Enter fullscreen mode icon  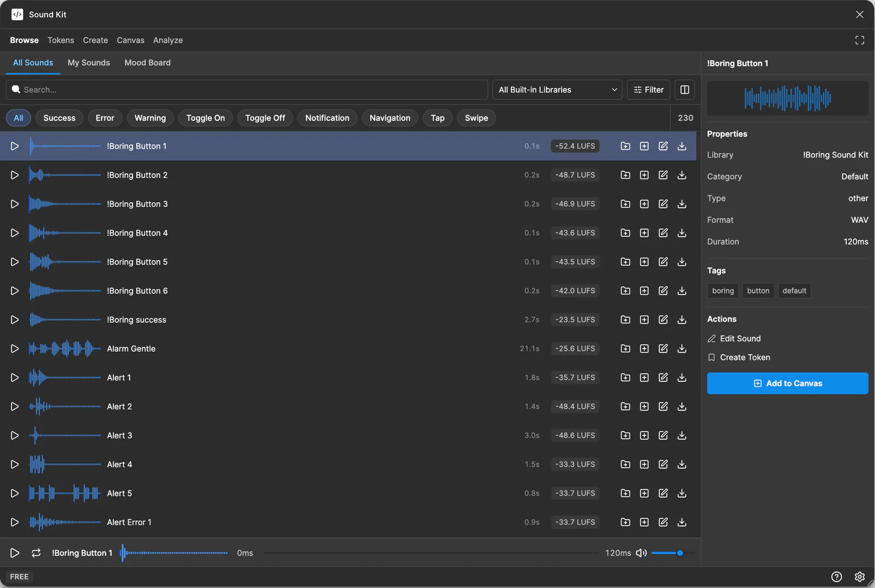pos(860,40)
